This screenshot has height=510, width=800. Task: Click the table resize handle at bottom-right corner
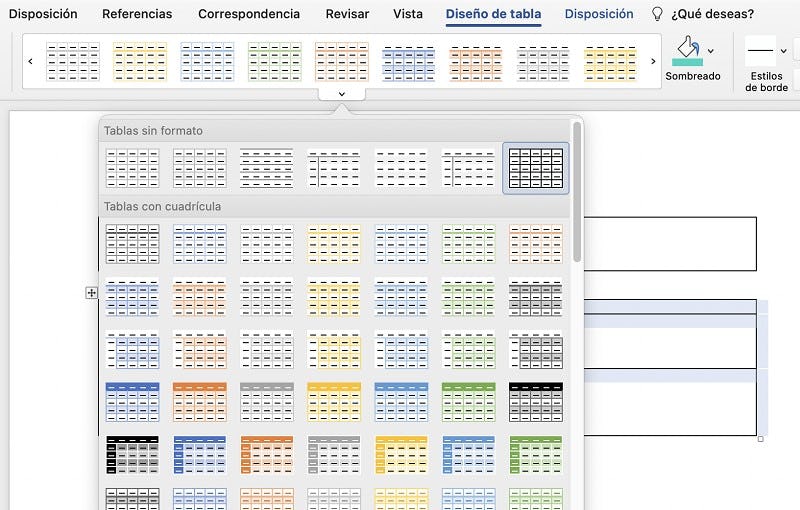pyautogui.click(x=761, y=439)
